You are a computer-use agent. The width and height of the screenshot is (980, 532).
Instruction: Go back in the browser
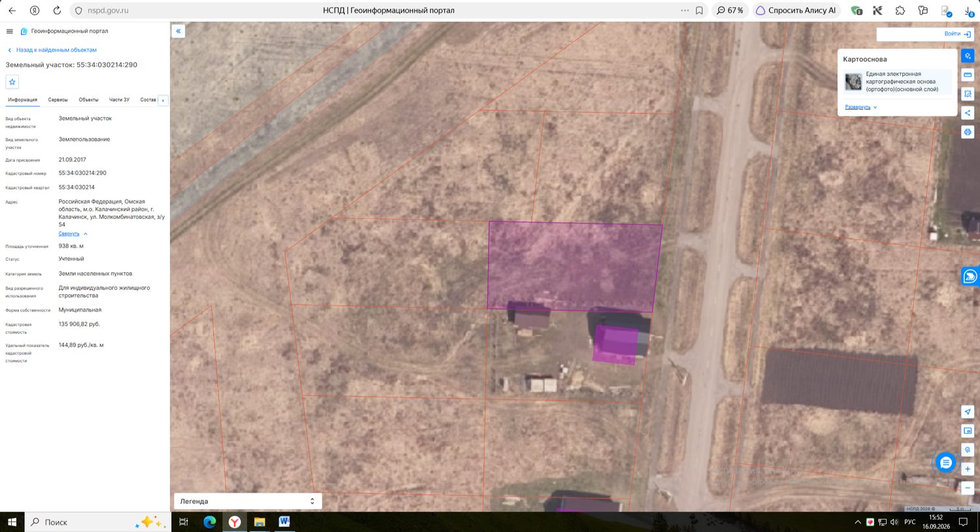(x=12, y=10)
